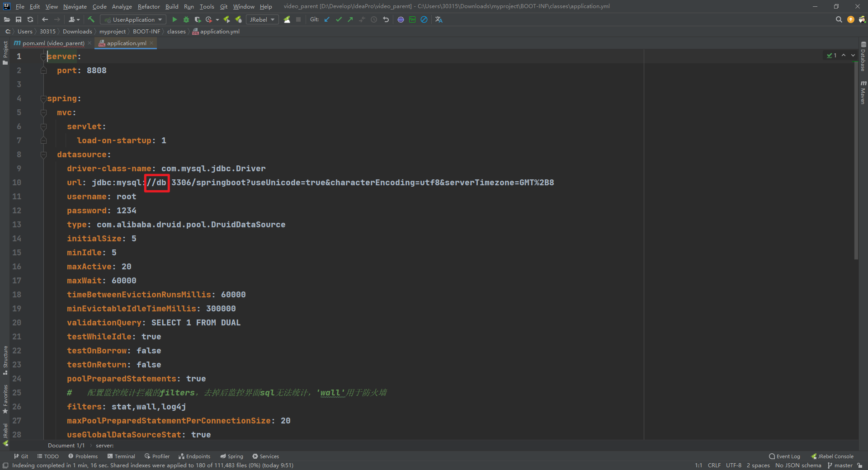Git push green arrow

pos(350,19)
